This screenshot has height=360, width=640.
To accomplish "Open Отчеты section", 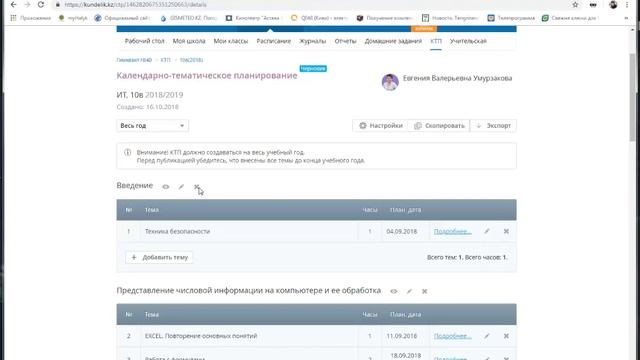I will click(345, 41).
